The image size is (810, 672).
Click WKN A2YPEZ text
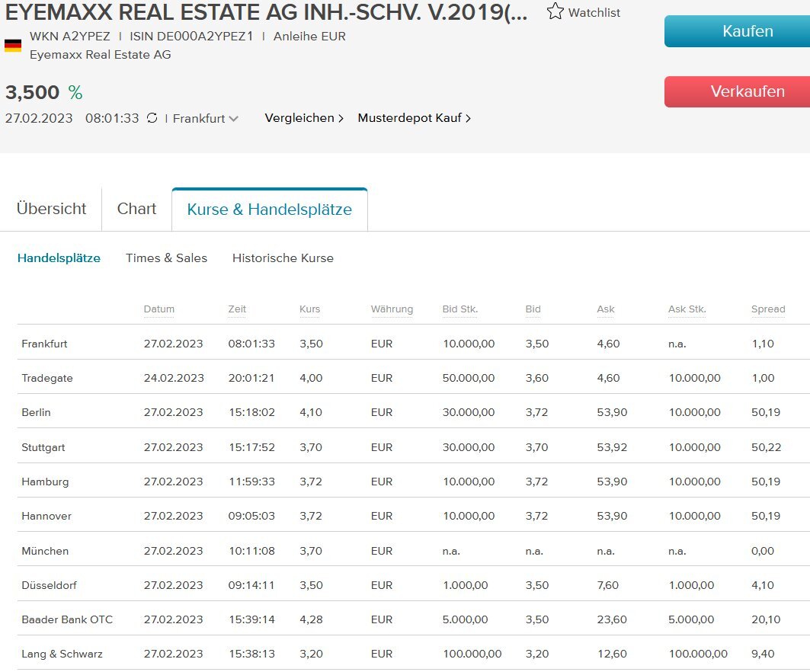[70, 36]
